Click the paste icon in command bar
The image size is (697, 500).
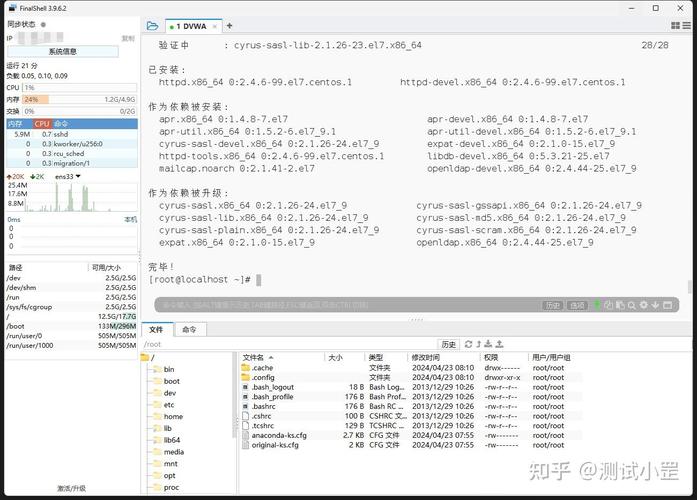click(x=620, y=305)
